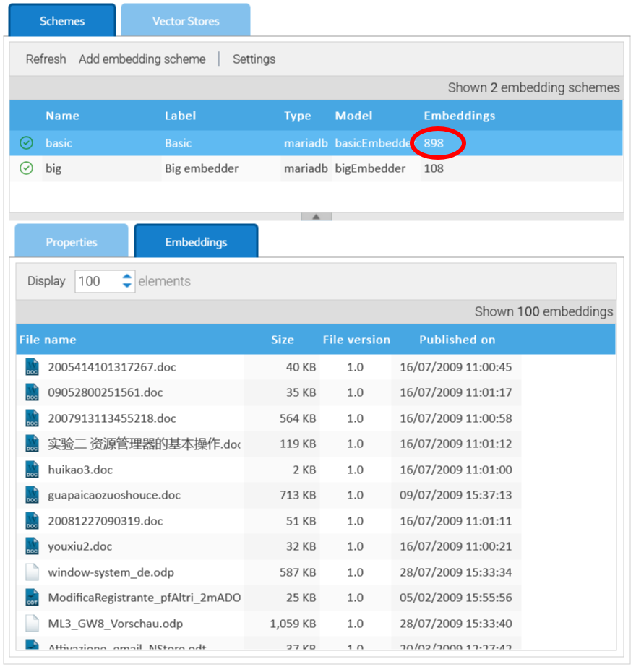Click the ODT icon beside ModificaRegistrante_pfAltri
The image size is (636, 672).
click(32, 598)
